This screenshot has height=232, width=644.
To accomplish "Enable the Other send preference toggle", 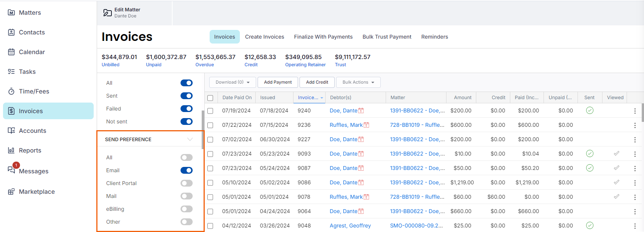I will click(187, 222).
